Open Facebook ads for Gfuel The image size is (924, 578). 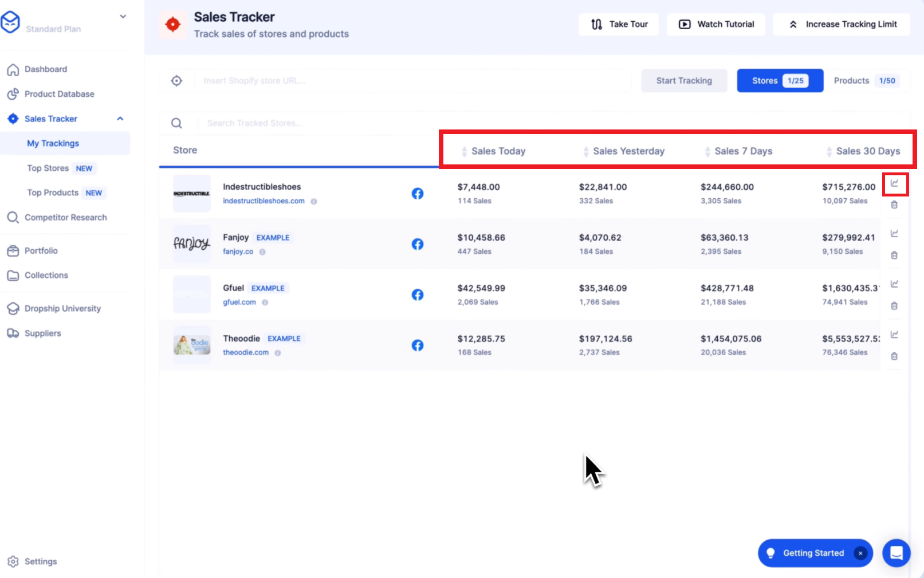point(418,294)
